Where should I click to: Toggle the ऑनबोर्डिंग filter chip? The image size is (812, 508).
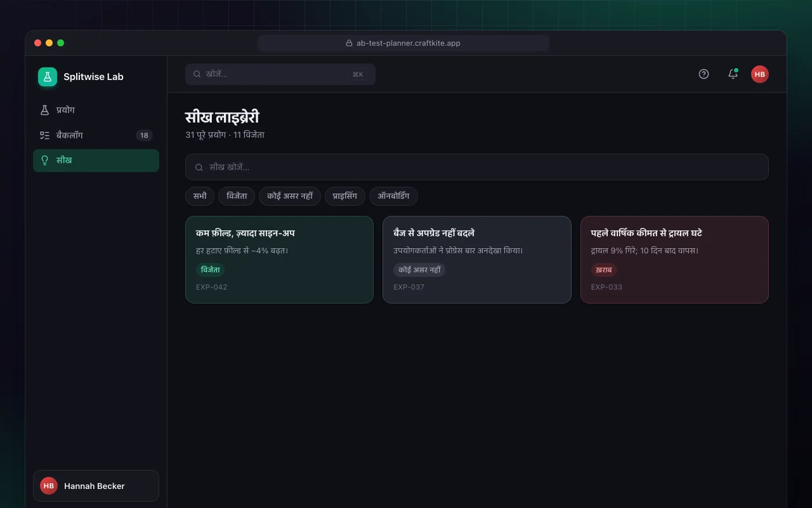(393, 196)
